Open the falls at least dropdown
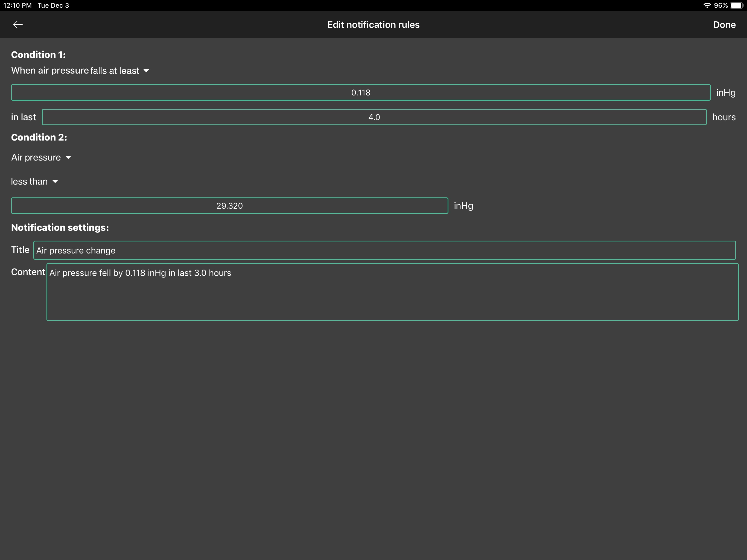 115,71
